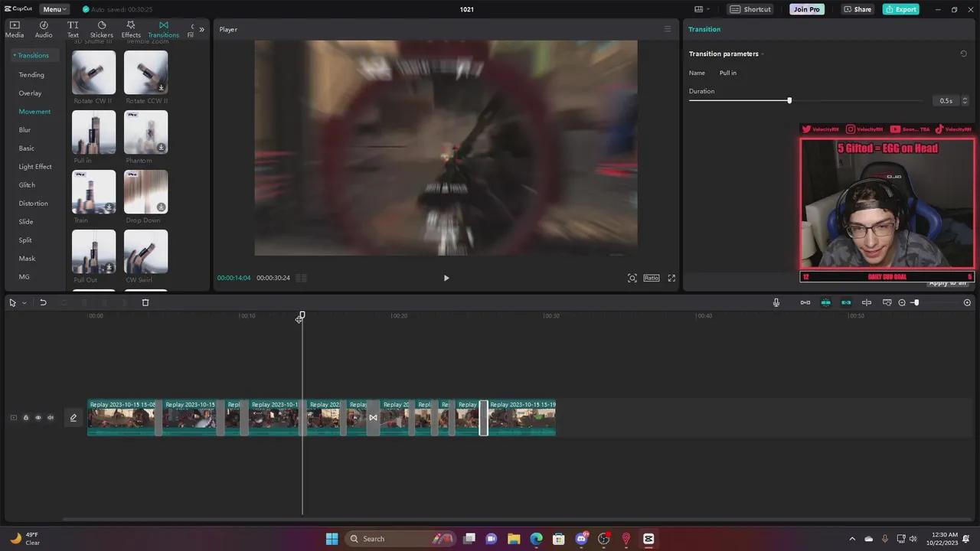Select the Transitions tab

163,30
